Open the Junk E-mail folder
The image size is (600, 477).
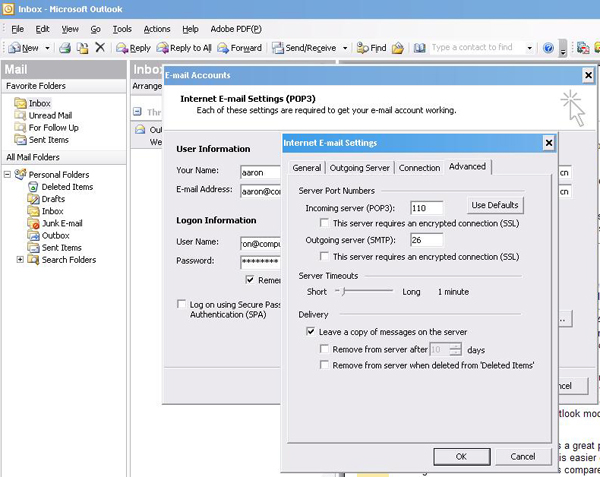62,223
